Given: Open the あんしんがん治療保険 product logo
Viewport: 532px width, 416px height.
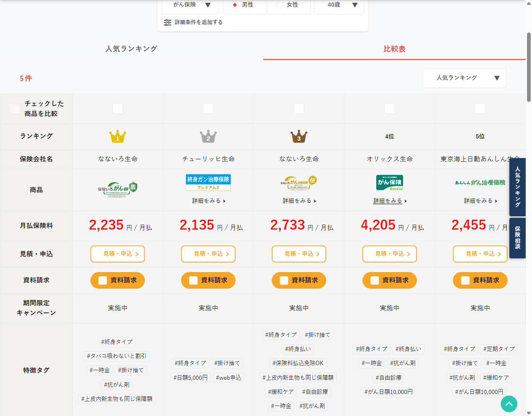Looking at the screenshot, I should (480, 183).
